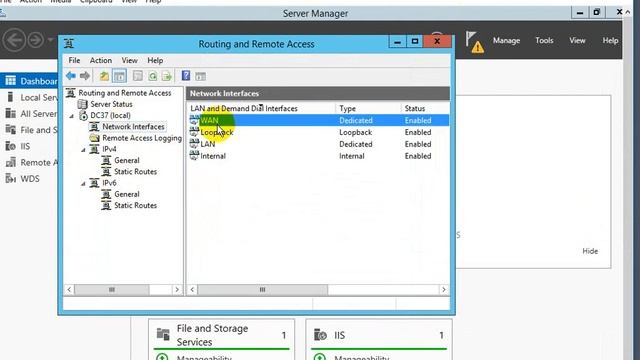
Task: Open the Help menu in Routing window
Action: (x=155, y=60)
